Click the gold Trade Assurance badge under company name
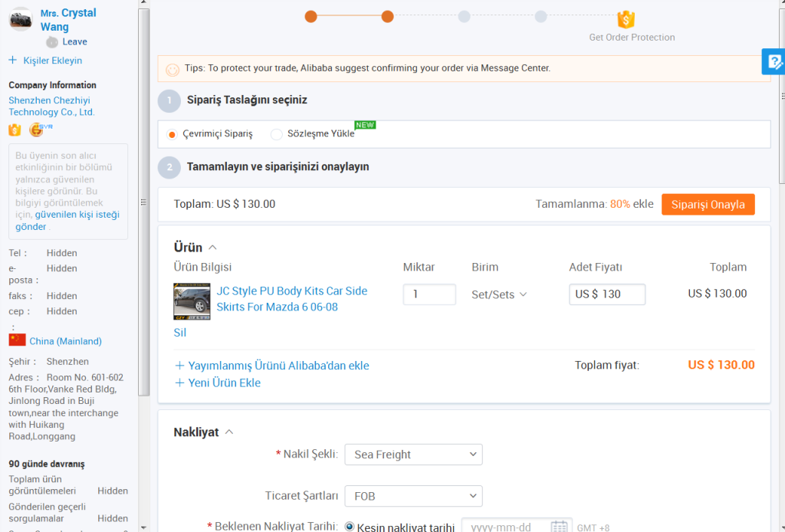 (x=15, y=130)
